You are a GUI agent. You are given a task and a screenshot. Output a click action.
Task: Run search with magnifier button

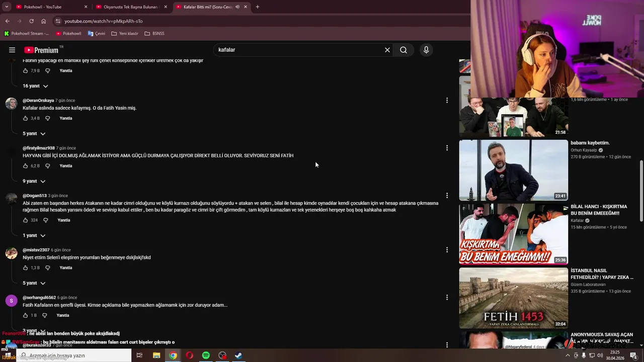coord(404,50)
